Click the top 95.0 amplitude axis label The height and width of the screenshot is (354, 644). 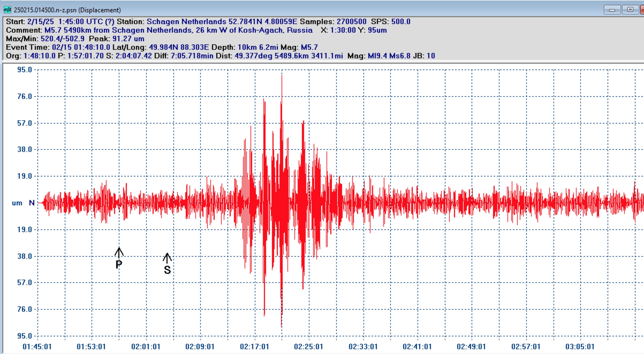coord(24,70)
